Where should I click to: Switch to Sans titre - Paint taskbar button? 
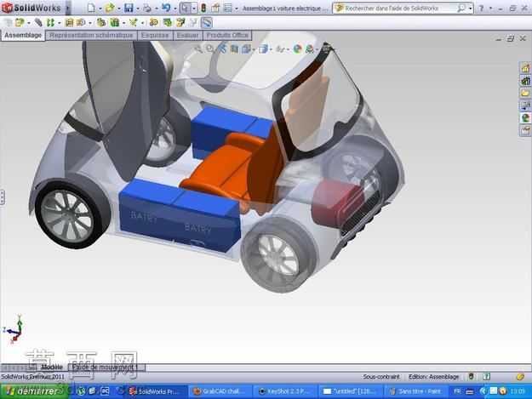point(415,391)
